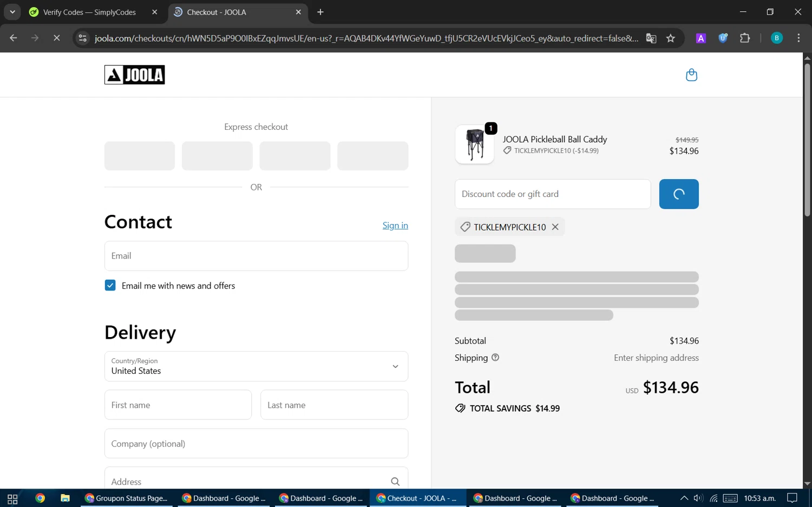This screenshot has width=812, height=507.
Task: Expand the Country/Region dropdown
Action: [x=256, y=366]
